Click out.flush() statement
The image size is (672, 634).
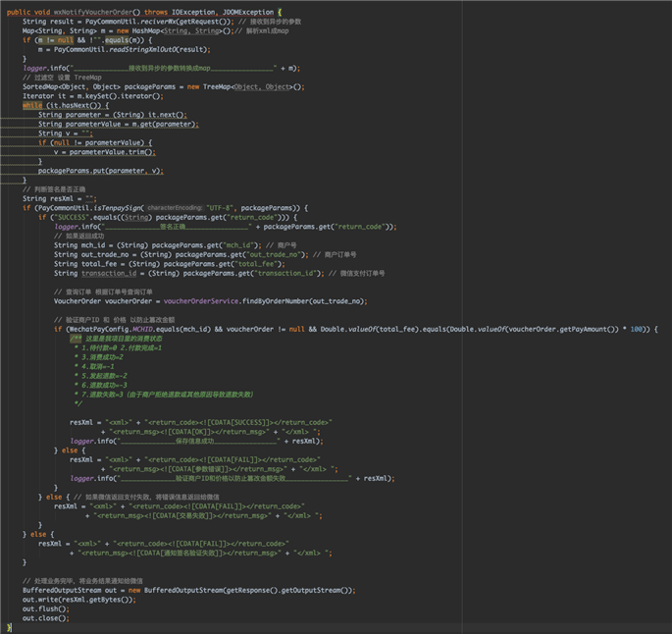click(46, 608)
